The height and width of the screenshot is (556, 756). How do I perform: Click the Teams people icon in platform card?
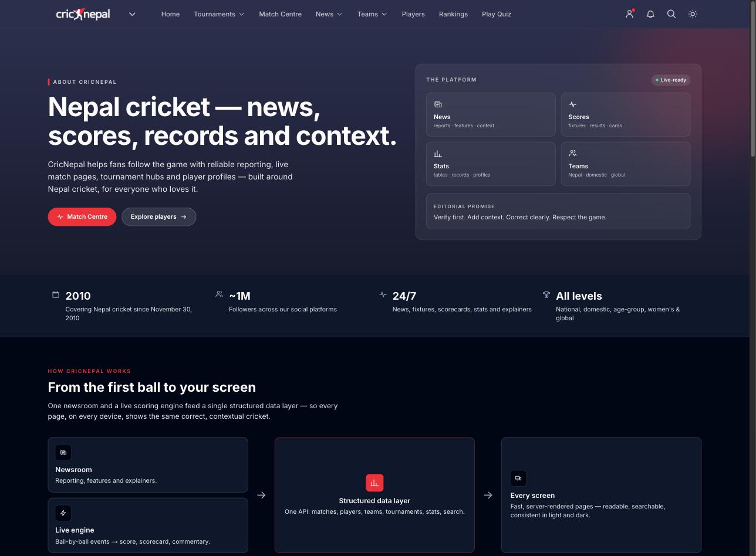tap(573, 153)
